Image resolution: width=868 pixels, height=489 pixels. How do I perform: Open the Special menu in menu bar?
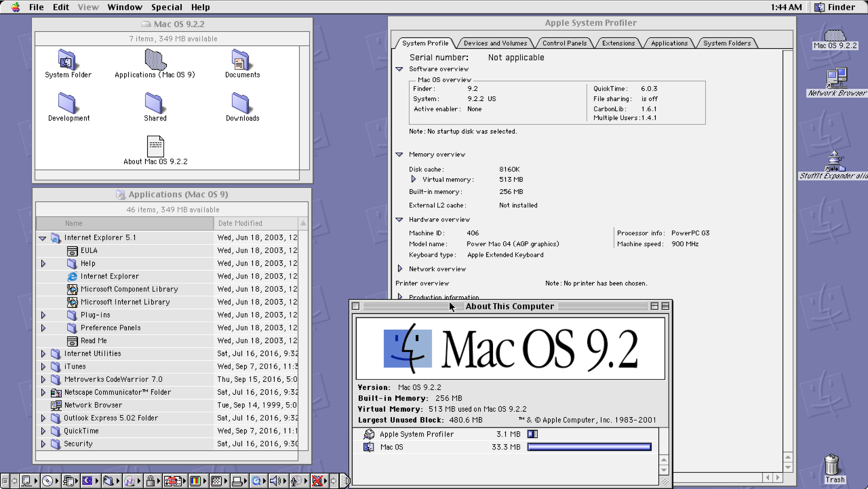pyautogui.click(x=166, y=7)
